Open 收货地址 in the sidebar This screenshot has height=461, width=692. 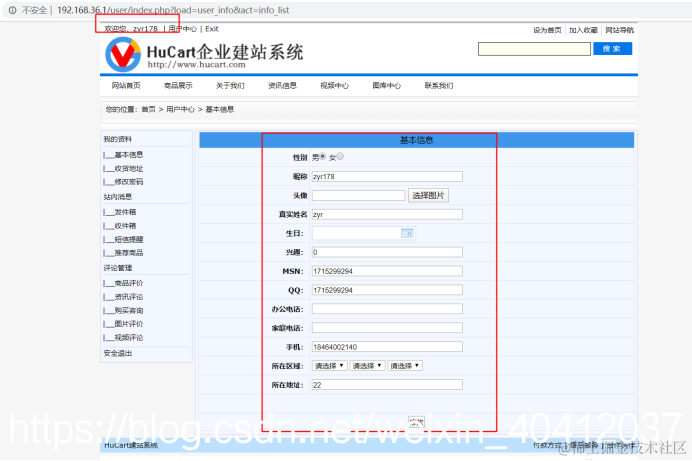click(x=129, y=169)
